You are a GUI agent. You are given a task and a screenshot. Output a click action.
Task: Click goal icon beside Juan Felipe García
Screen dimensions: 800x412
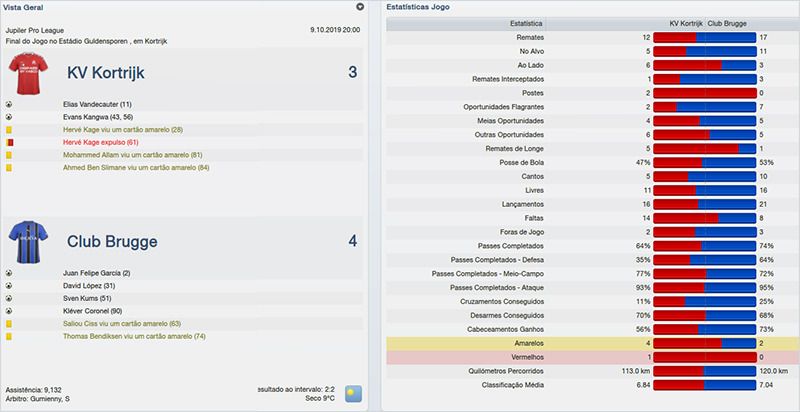[9, 272]
